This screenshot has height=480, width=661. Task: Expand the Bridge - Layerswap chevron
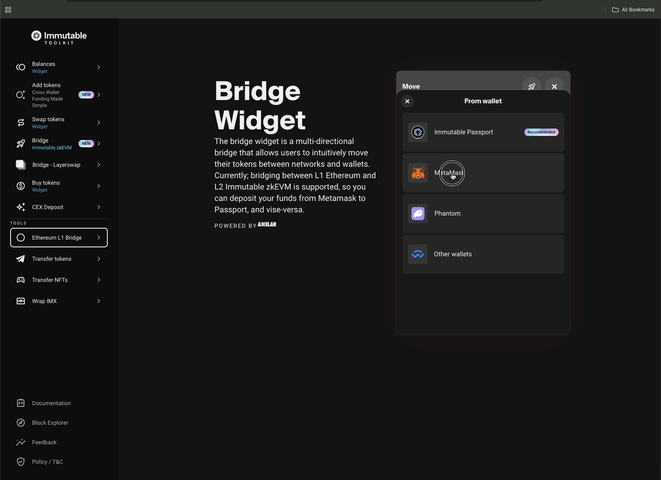(99, 165)
